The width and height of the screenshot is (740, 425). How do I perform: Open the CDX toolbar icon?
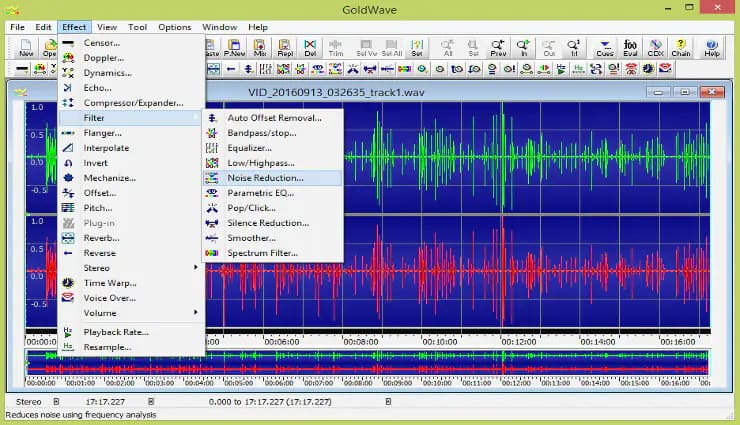[656, 48]
